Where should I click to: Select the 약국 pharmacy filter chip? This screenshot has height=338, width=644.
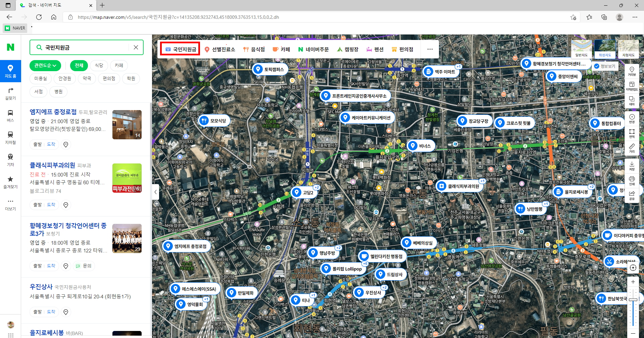[87, 79]
